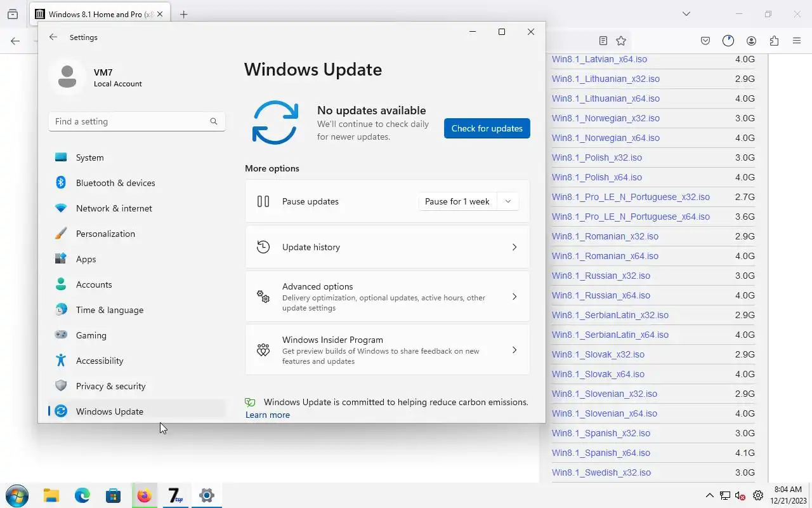Download Win8.1_Swedish_x32.iso link

[x=601, y=472]
